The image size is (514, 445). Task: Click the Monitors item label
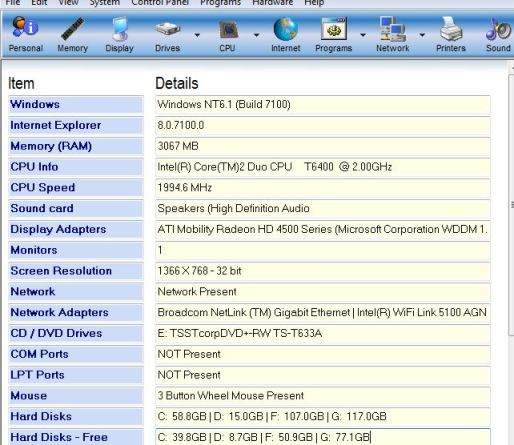(76, 250)
